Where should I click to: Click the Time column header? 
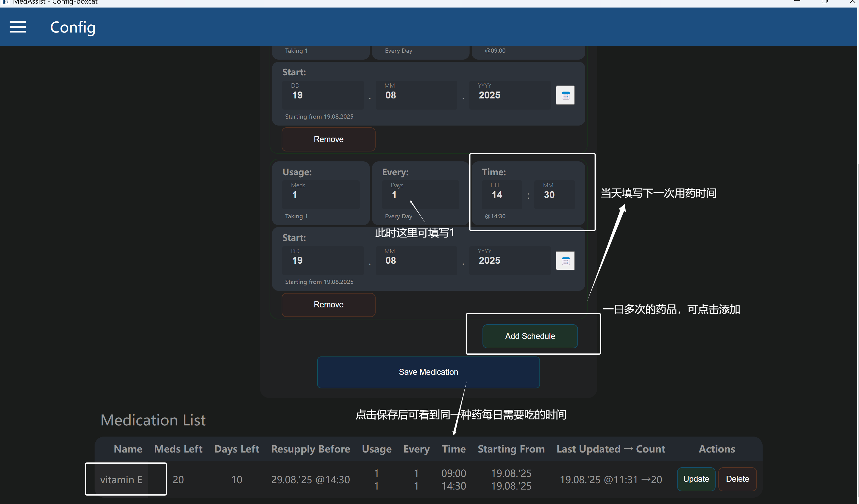click(454, 449)
